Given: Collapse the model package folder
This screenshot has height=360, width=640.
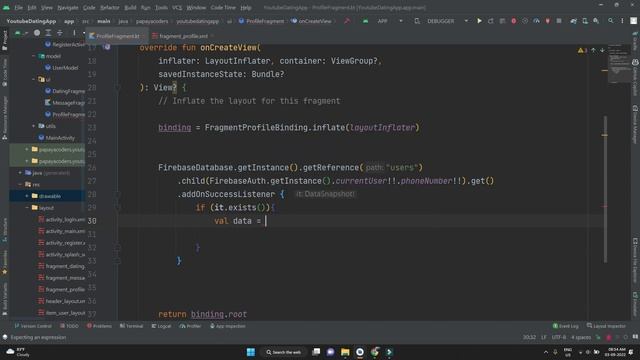Looking at the screenshot, I should pos(34,56).
